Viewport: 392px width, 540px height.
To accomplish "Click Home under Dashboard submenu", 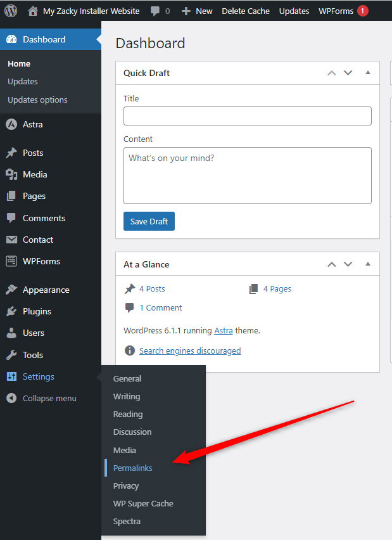I will point(19,64).
